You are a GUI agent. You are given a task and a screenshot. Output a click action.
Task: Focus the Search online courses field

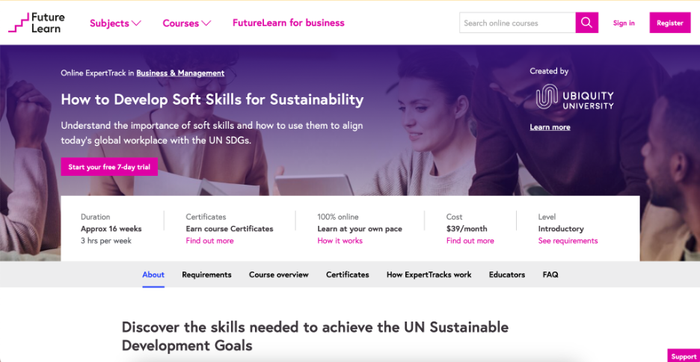click(x=517, y=23)
